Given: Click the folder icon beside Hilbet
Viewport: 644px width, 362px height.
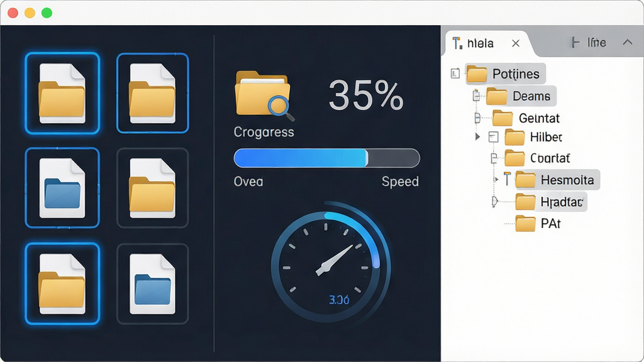Looking at the screenshot, I should coord(514,137).
